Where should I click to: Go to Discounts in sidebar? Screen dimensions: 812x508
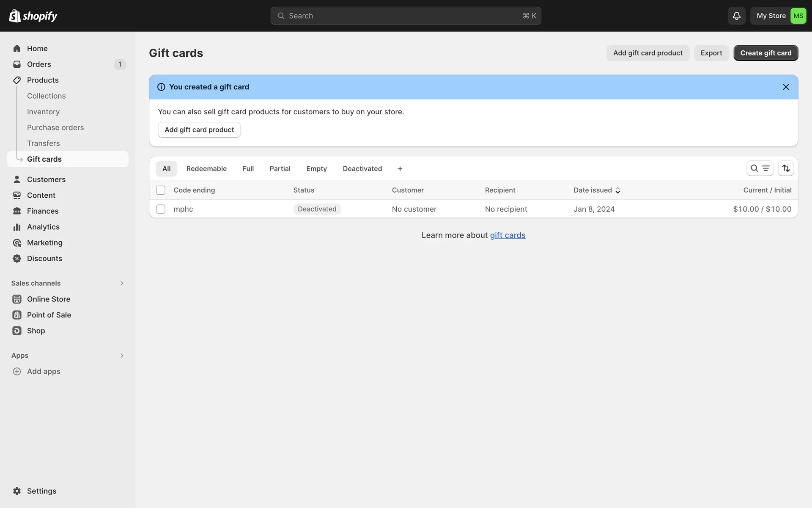click(44, 259)
